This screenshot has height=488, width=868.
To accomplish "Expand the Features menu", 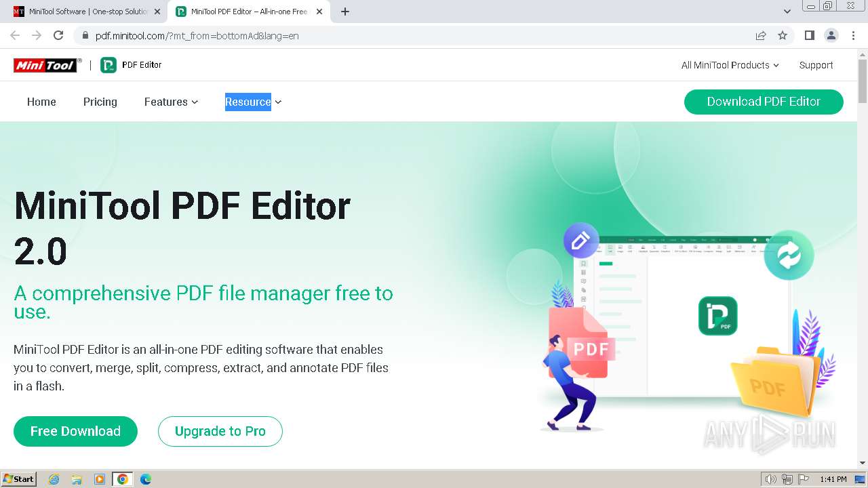I will 172,102.
